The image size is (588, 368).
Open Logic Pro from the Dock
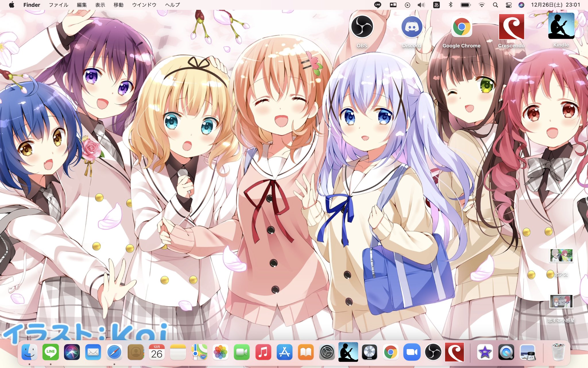pos(369,352)
